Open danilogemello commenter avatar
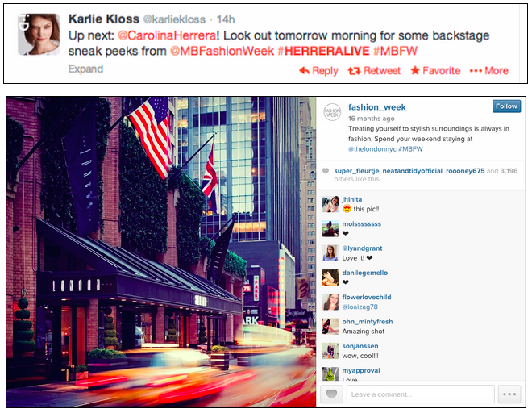 (330, 277)
